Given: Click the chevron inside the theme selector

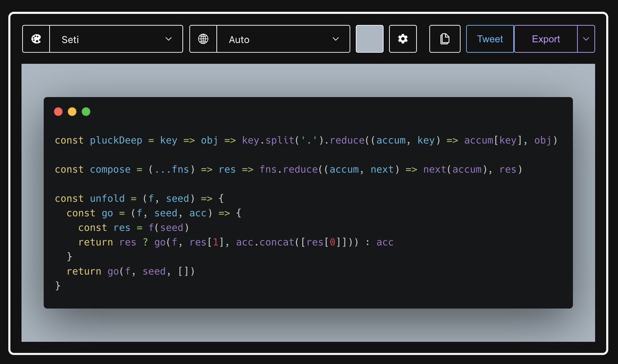Looking at the screenshot, I should (x=168, y=39).
